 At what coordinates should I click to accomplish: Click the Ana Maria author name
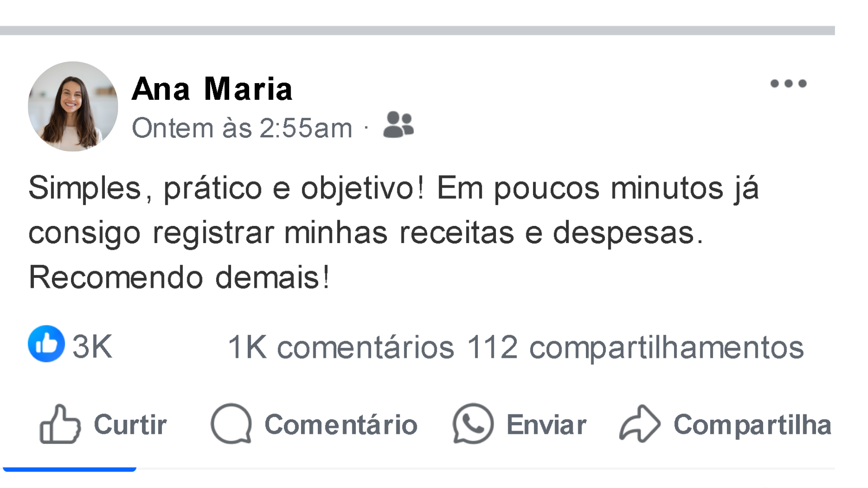click(x=212, y=89)
